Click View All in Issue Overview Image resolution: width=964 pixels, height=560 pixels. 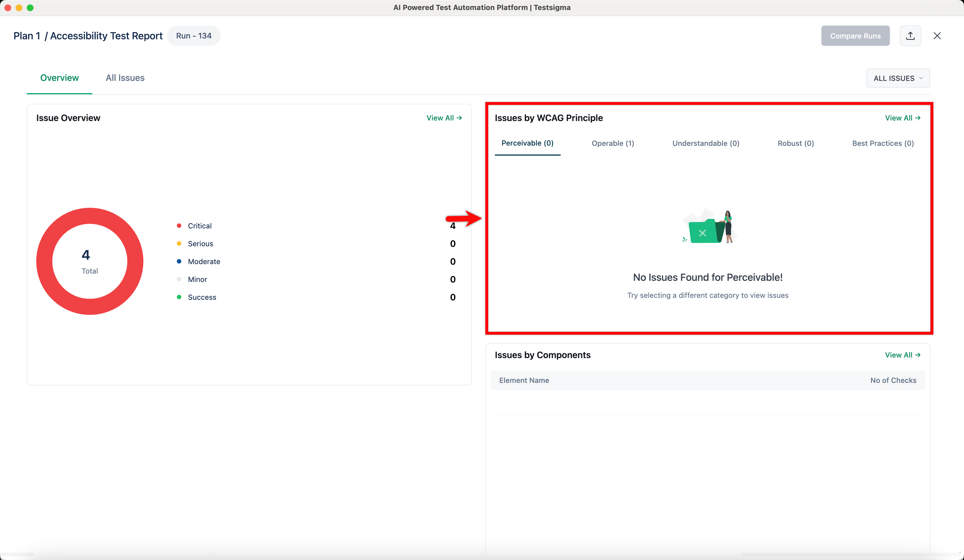click(444, 118)
